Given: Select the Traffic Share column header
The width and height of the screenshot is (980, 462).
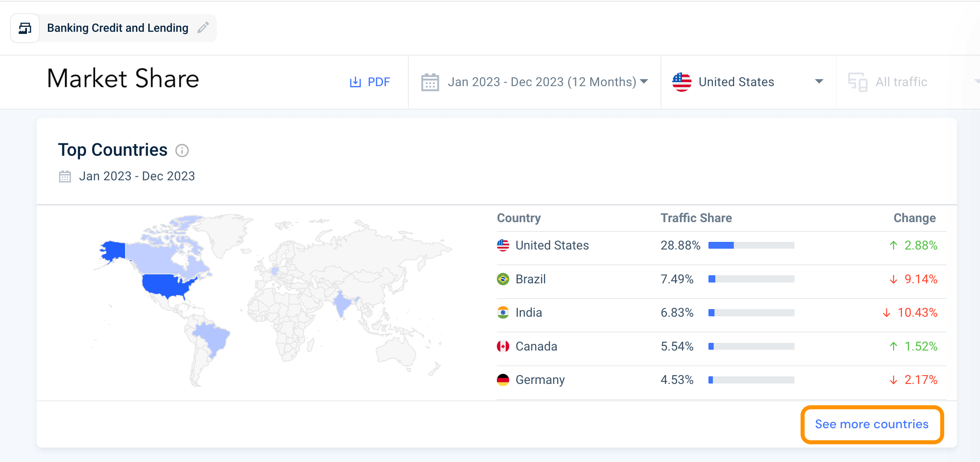Looking at the screenshot, I should tap(696, 218).
